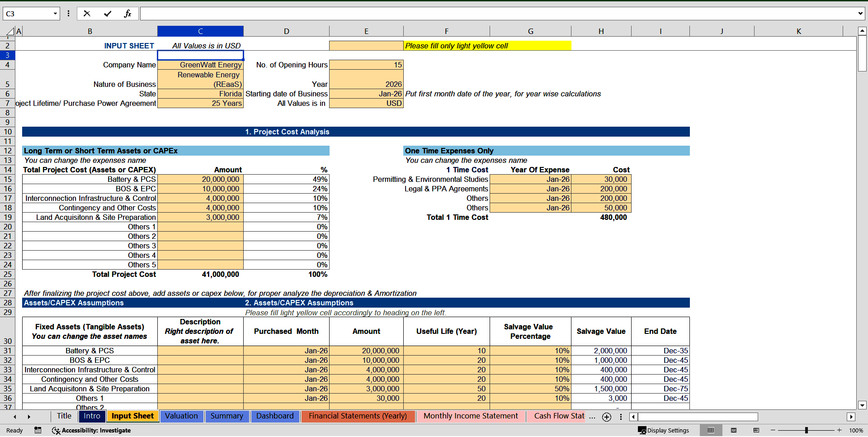Expand the formula bar chevron
This screenshot has width=868, height=437.
coord(860,14)
